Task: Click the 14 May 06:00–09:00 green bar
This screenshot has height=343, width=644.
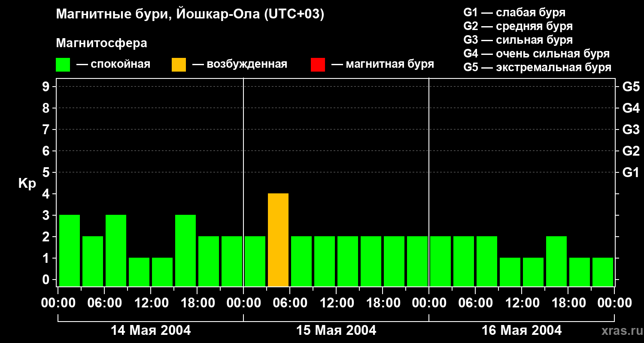Action: click(x=116, y=251)
